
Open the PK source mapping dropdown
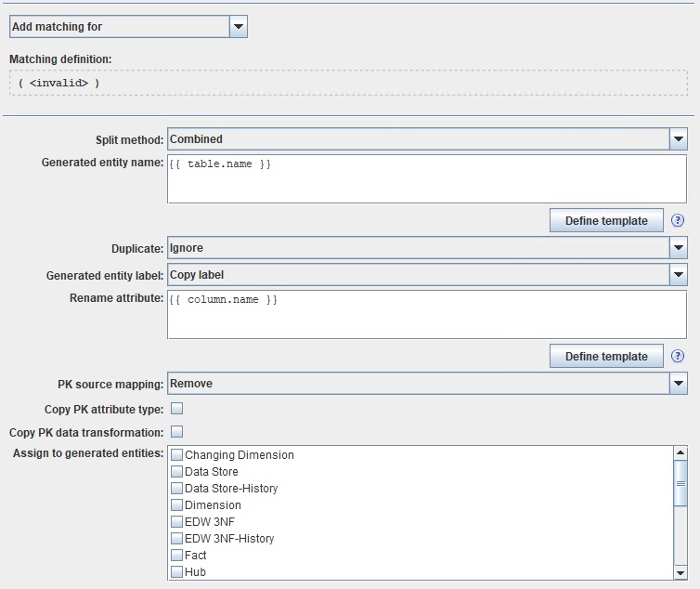click(x=678, y=383)
